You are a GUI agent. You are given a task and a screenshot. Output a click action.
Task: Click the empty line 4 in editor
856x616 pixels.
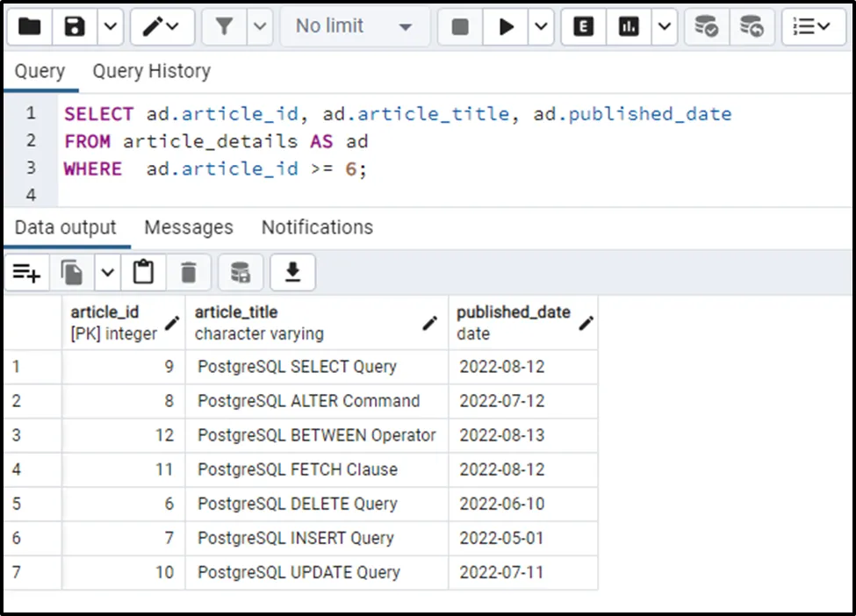pyautogui.click(x=454, y=195)
